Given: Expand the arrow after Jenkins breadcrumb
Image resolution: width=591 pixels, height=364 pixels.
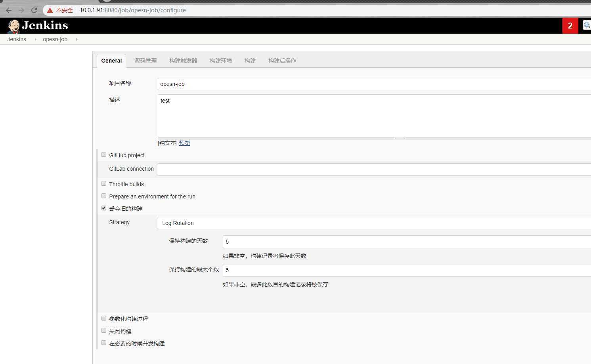Looking at the screenshot, I should pos(35,39).
